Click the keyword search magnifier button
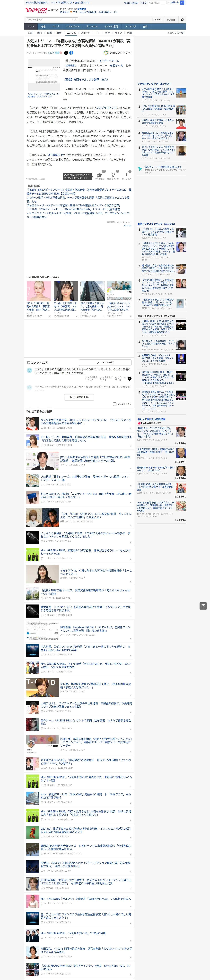The image size is (210, 980). point(75,20)
